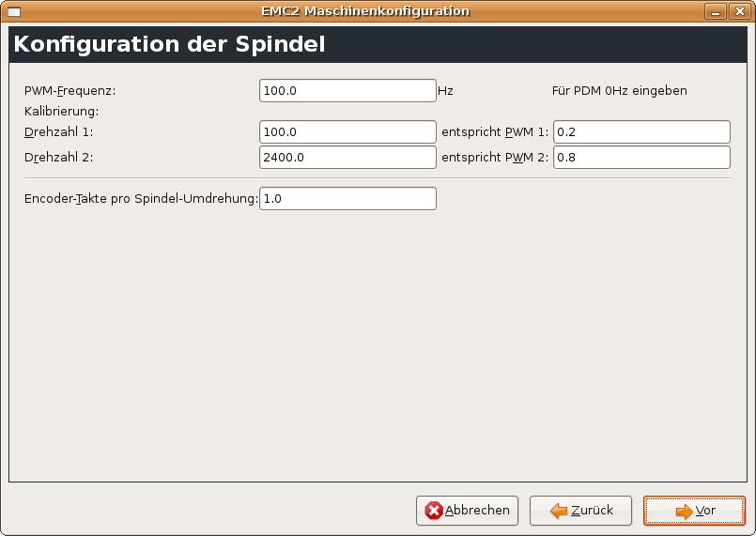Screen dimensions: 756x536
Task: Click the 'entspricht PWM 1:' label
Action: 495,132
